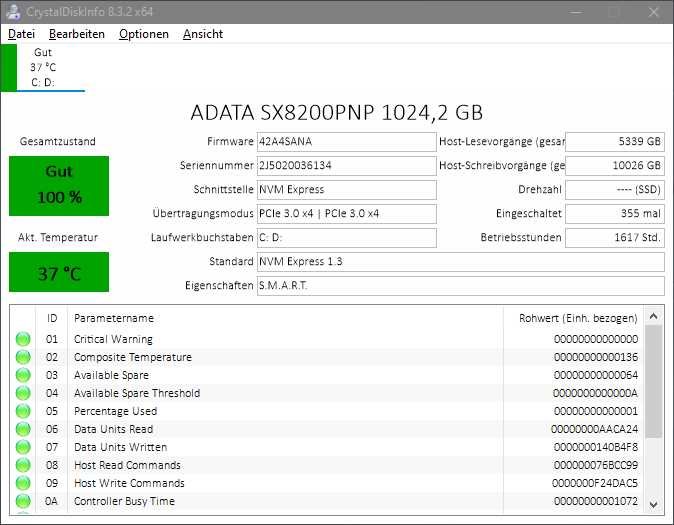Select the Composite Temperature parameter text
The image size is (674, 525).
pyautogui.click(x=133, y=357)
